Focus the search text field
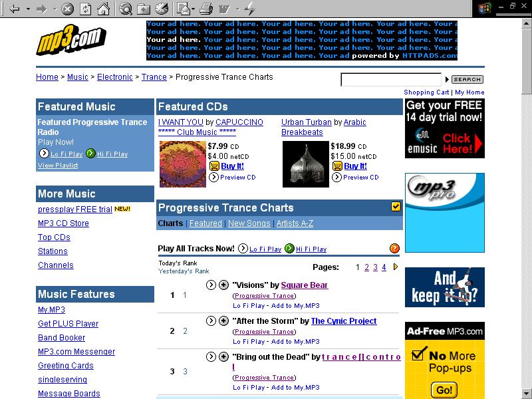This screenshot has height=399, width=532. pyautogui.click(x=391, y=79)
